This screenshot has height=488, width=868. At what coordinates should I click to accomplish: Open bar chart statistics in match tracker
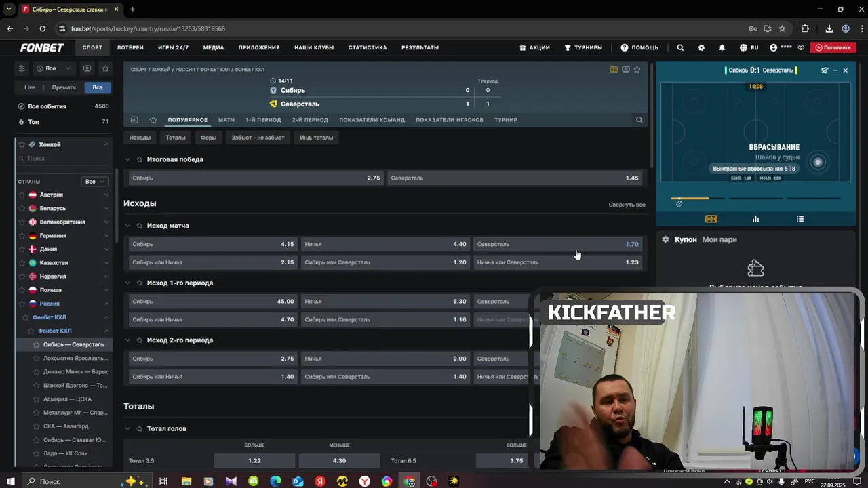(x=755, y=219)
